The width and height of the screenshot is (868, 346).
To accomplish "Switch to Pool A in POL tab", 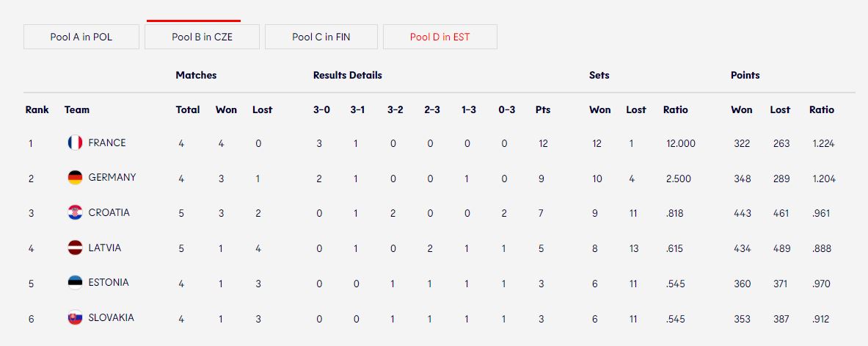I will click(81, 37).
